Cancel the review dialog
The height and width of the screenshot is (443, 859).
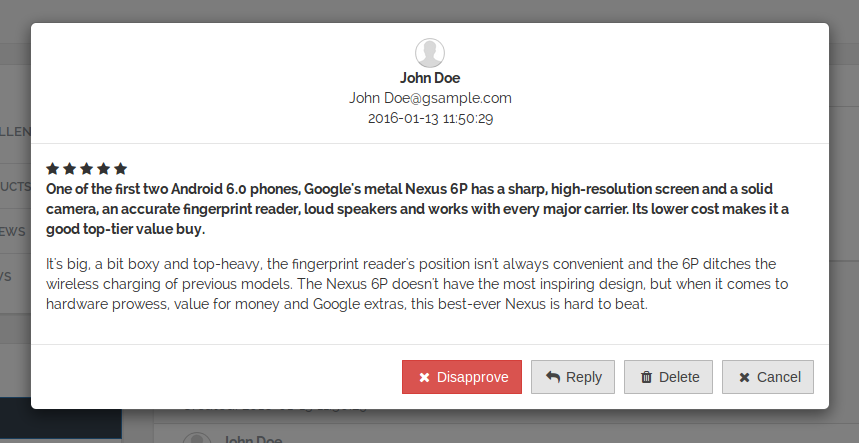[768, 377]
